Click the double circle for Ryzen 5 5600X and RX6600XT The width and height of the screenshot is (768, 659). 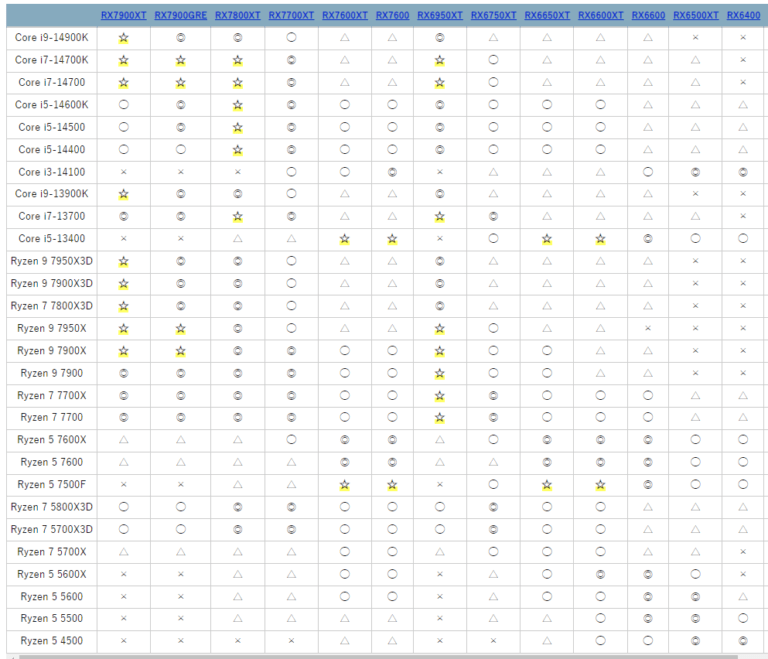click(600, 574)
